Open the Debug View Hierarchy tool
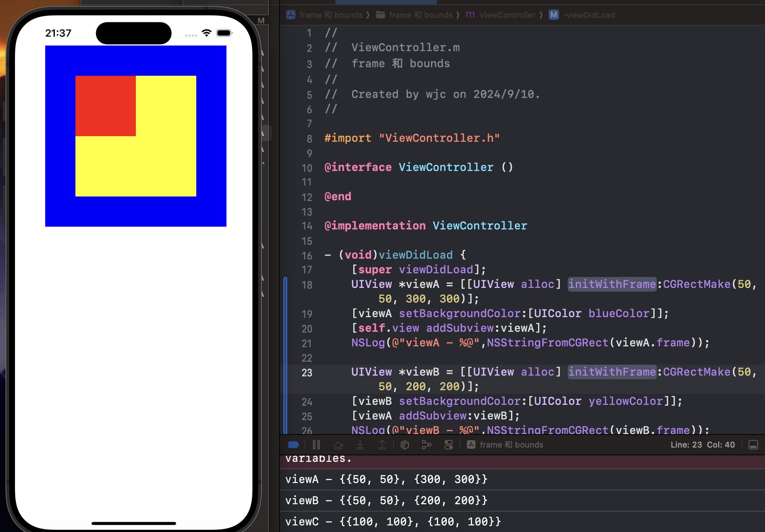Viewport: 765px width, 532px height. 405,445
